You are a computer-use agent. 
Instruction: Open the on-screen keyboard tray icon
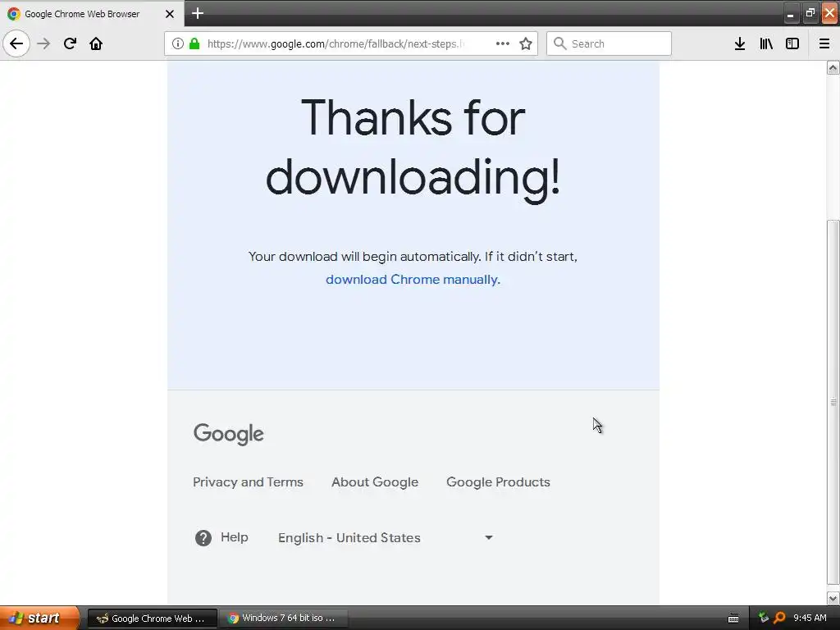point(733,619)
